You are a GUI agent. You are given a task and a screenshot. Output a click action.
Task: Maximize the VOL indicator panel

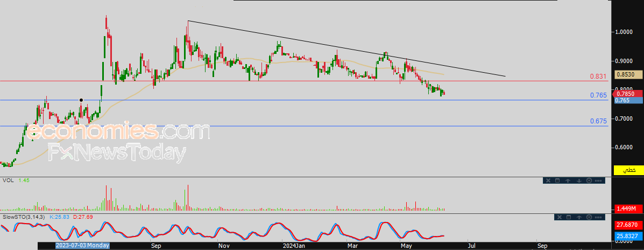click(557, 180)
